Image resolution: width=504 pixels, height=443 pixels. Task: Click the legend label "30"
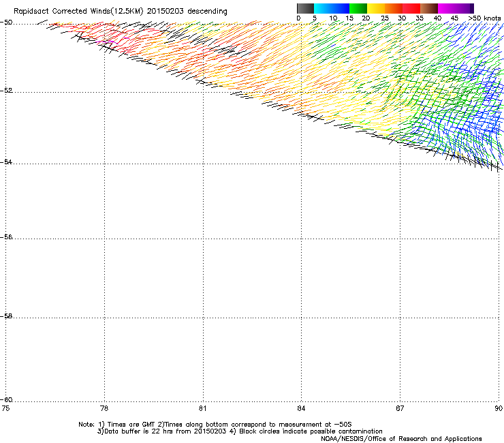click(x=402, y=18)
